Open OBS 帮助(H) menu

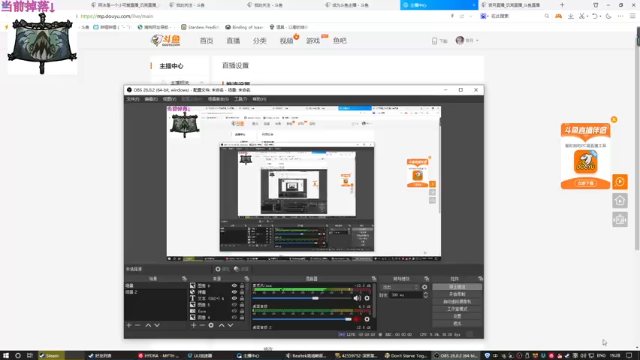click(x=259, y=99)
